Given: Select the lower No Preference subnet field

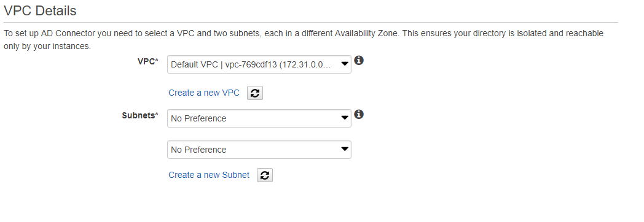Looking at the screenshot, I should click(259, 150).
